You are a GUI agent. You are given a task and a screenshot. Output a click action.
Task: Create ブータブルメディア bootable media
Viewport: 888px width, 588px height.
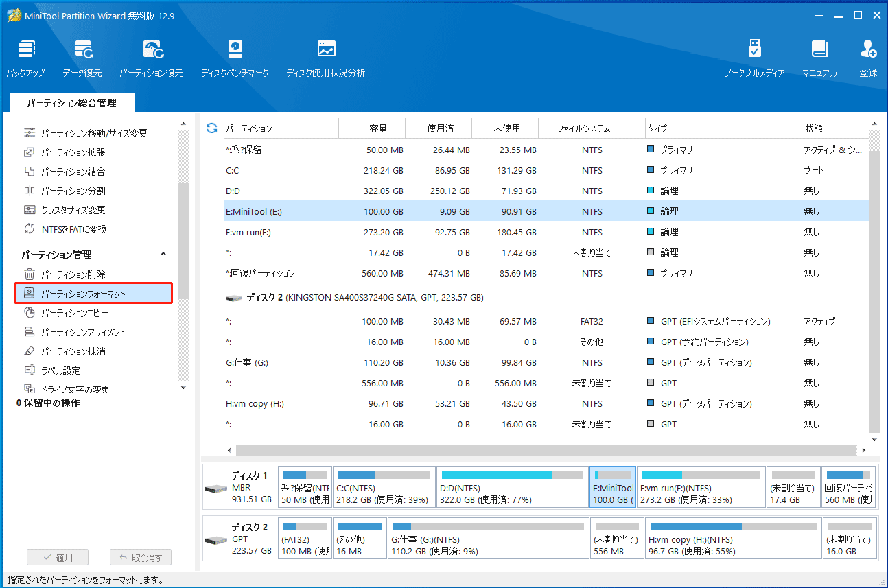(754, 59)
